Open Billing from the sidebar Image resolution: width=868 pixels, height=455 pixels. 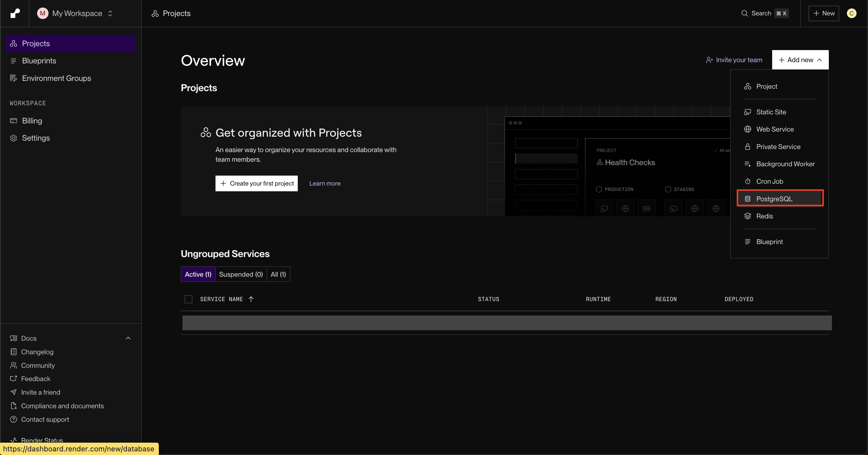tap(32, 121)
